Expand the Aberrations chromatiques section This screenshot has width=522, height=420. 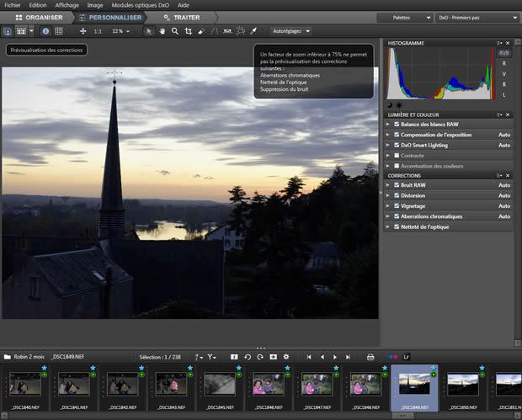(387, 216)
